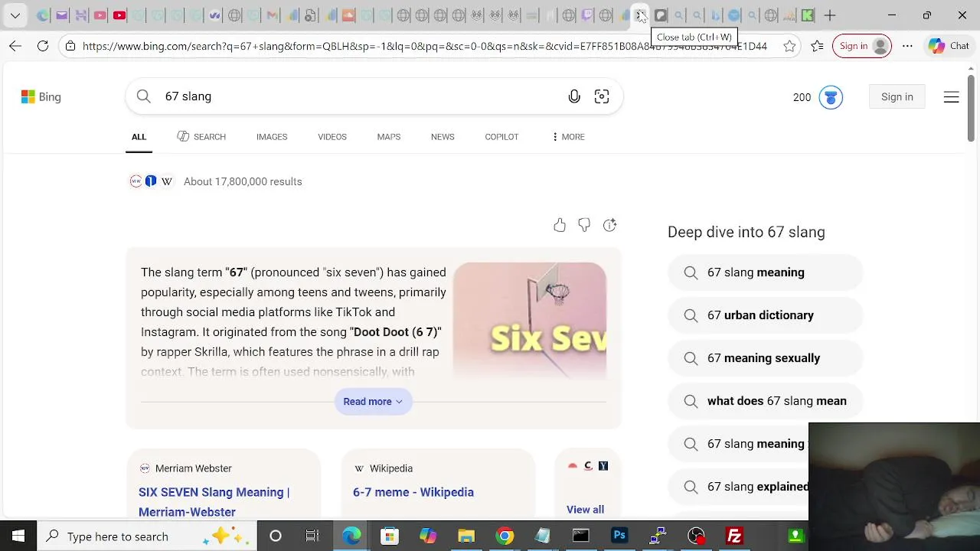Image resolution: width=980 pixels, height=551 pixels.
Task: Open the Six Seven basketball image
Action: pyautogui.click(x=530, y=319)
